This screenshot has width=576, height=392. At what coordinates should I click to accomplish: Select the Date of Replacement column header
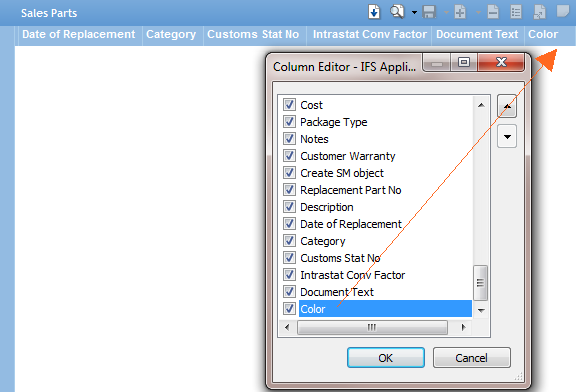[x=79, y=35]
